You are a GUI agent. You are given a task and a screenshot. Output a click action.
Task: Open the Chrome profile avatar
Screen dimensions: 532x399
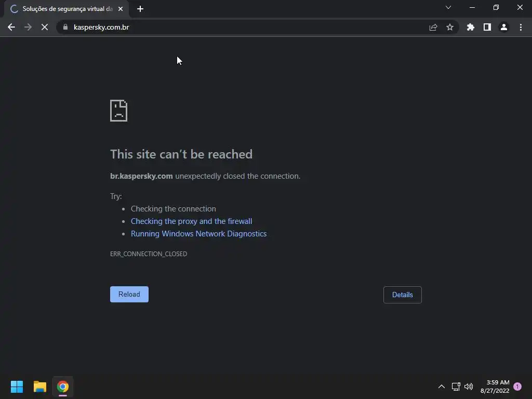point(504,27)
